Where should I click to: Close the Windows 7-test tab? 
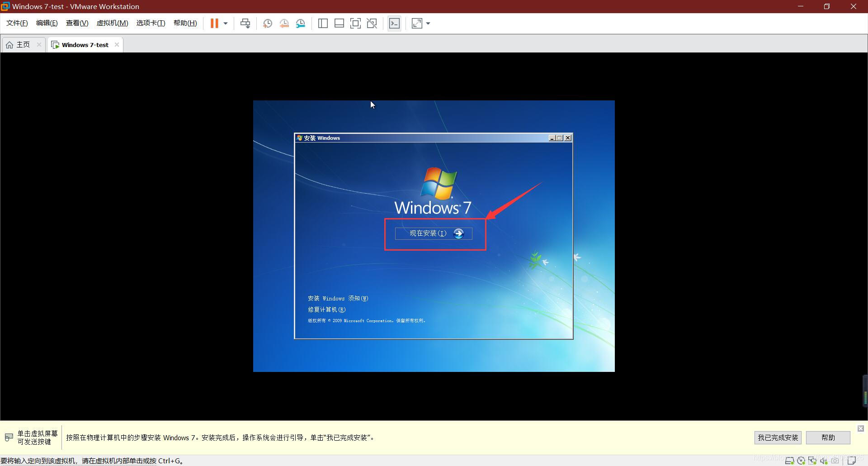click(x=117, y=44)
